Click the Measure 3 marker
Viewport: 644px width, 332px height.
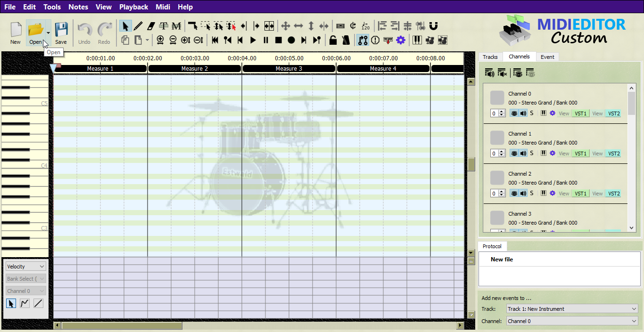pos(289,69)
